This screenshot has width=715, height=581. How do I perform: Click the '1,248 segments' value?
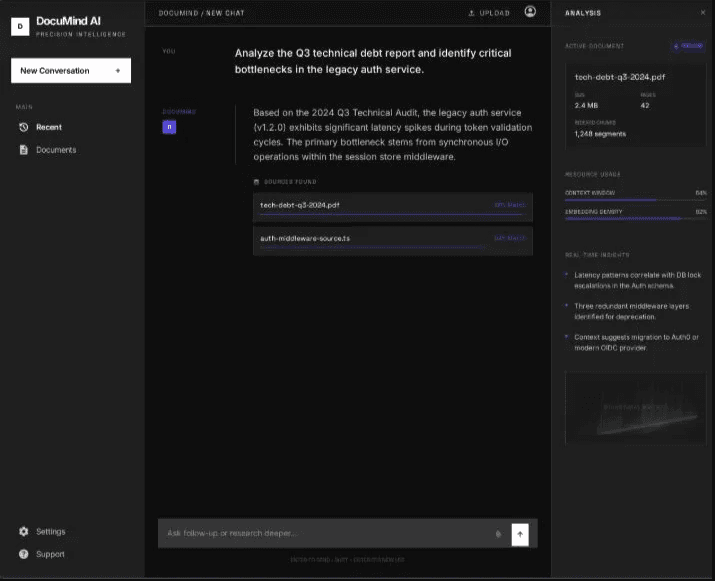pos(600,134)
